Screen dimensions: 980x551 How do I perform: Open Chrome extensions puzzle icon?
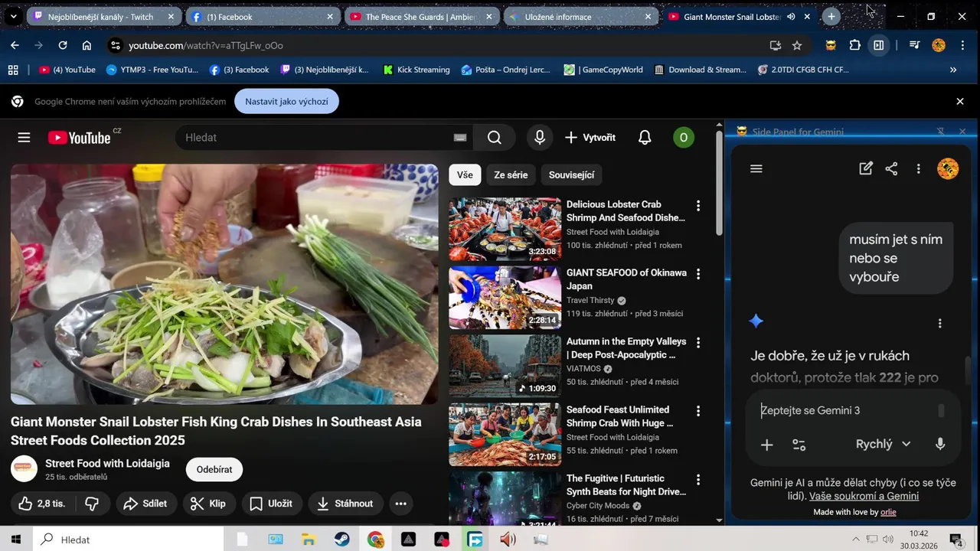point(855,45)
